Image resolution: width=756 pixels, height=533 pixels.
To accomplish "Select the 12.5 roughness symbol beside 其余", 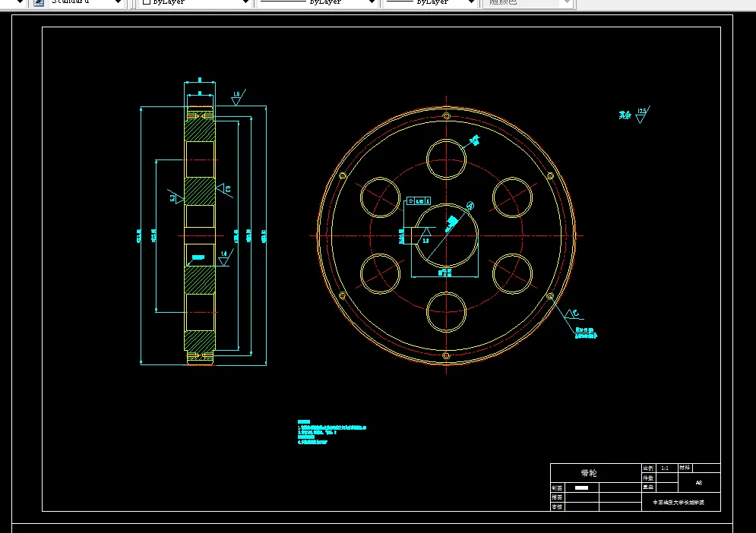I will click(642, 115).
